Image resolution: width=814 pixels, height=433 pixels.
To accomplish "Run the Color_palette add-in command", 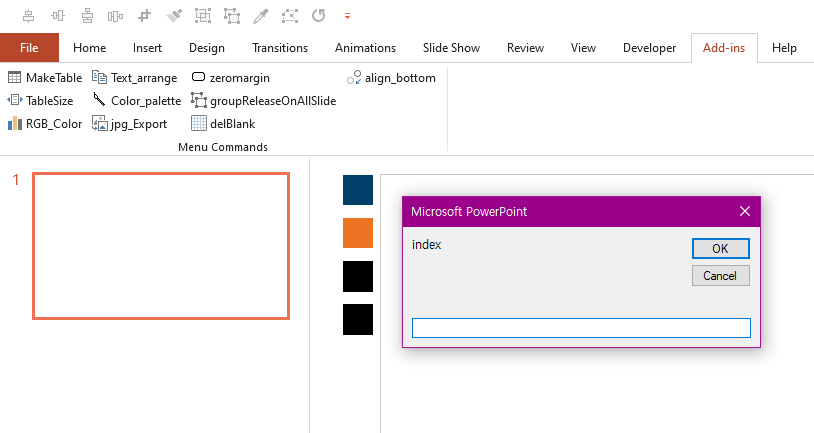I will pyautogui.click(x=137, y=101).
